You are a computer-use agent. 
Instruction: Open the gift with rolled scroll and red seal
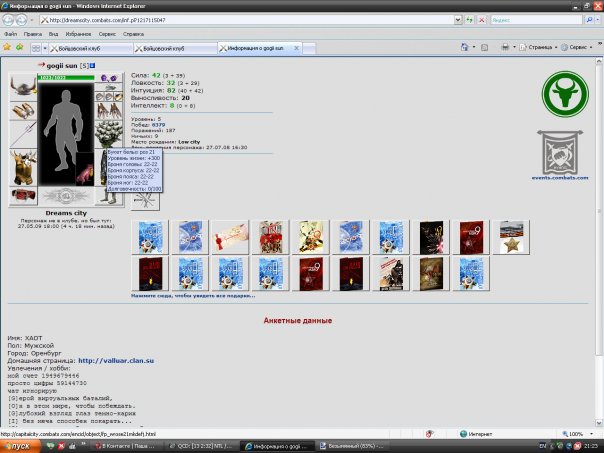pos(230,238)
